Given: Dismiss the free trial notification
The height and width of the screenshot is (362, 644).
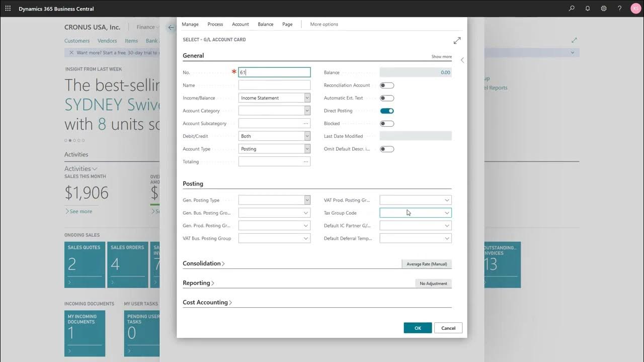Looking at the screenshot, I should (x=71, y=52).
